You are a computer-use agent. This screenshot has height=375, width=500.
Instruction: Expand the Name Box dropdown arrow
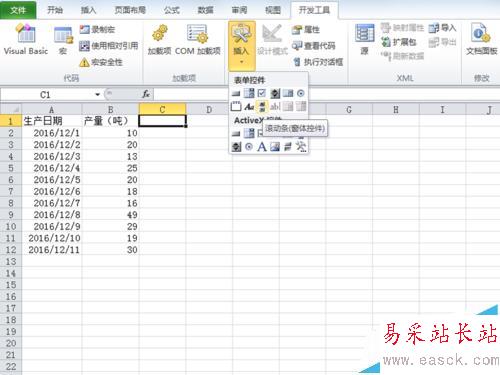97,95
